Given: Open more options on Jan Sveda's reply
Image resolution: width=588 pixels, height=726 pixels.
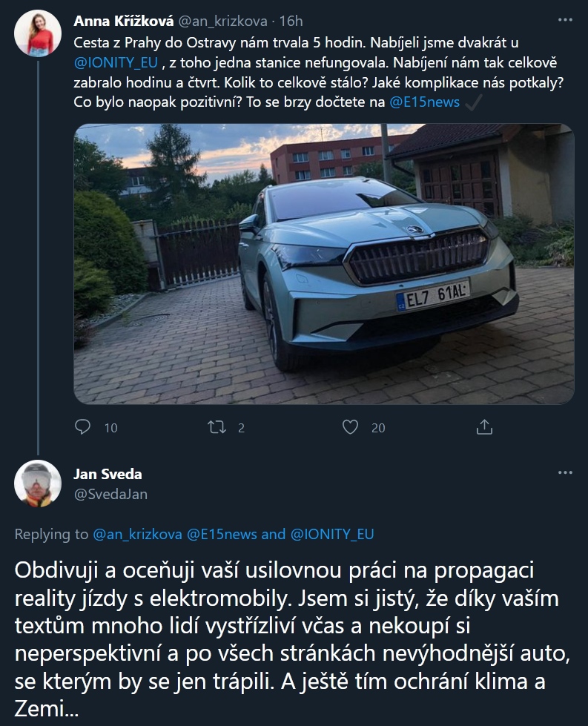Looking at the screenshot, I should click(564, 472).
